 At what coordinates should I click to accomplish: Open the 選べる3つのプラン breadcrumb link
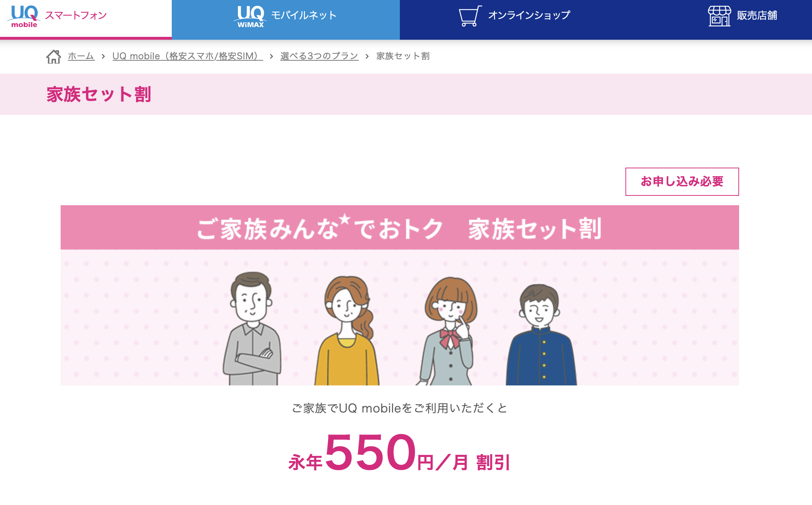(x=319, y=56)
